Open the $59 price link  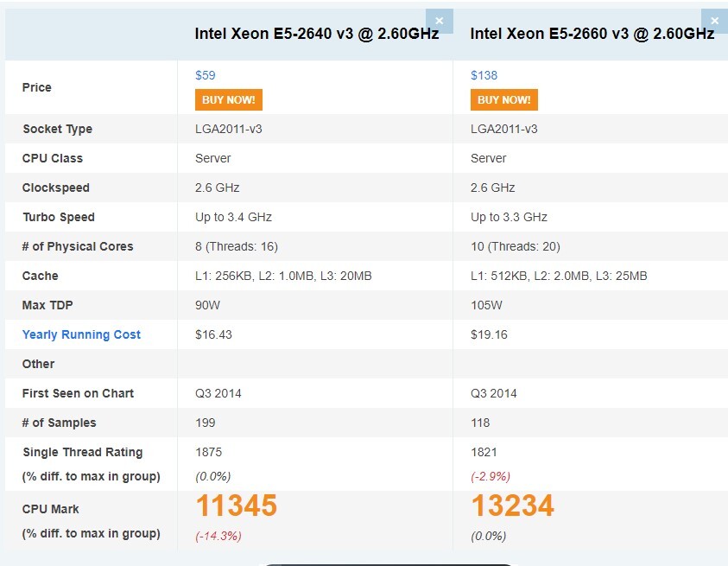click(206, 75)
